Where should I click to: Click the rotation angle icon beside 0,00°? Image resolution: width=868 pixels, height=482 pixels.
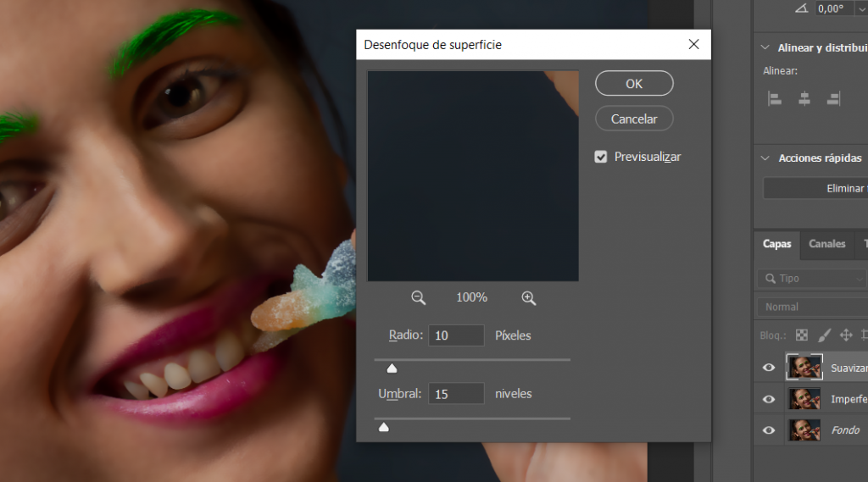[x=802, y=8]
